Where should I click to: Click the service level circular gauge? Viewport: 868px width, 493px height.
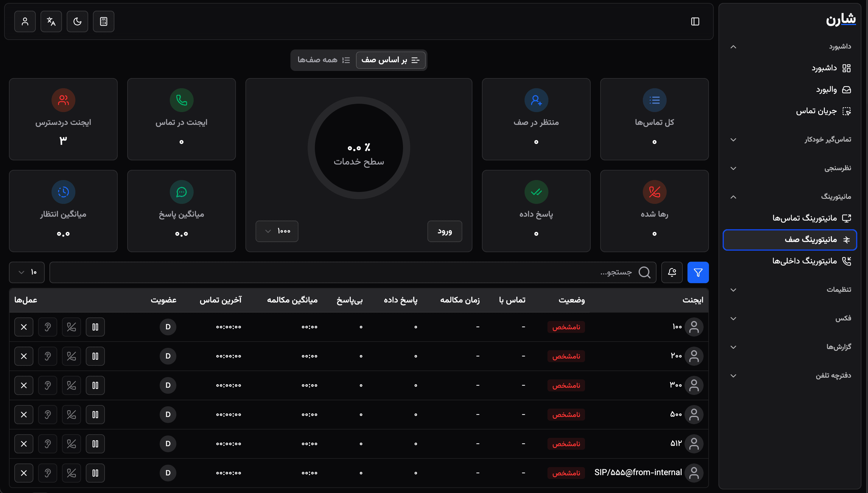point(359,148)
